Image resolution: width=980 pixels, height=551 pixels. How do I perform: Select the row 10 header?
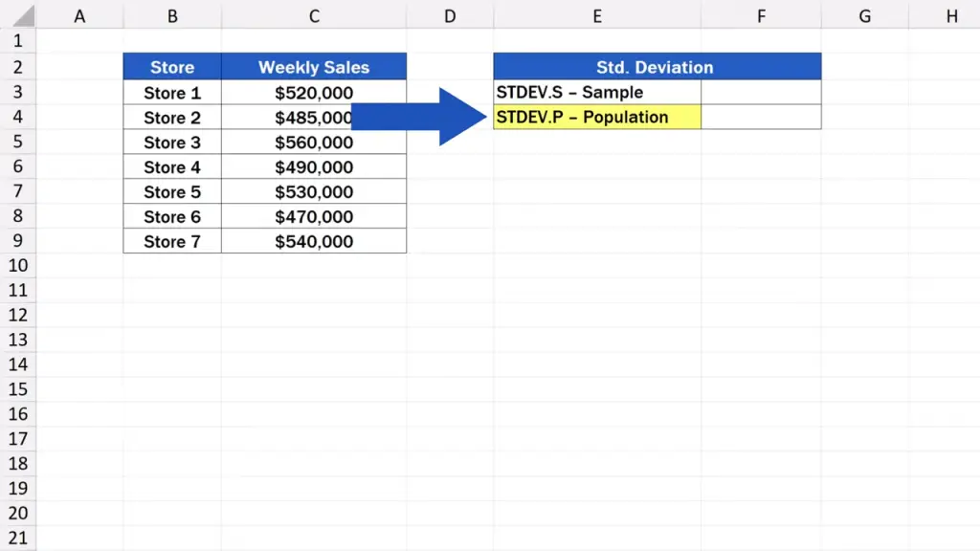point(17,265)
